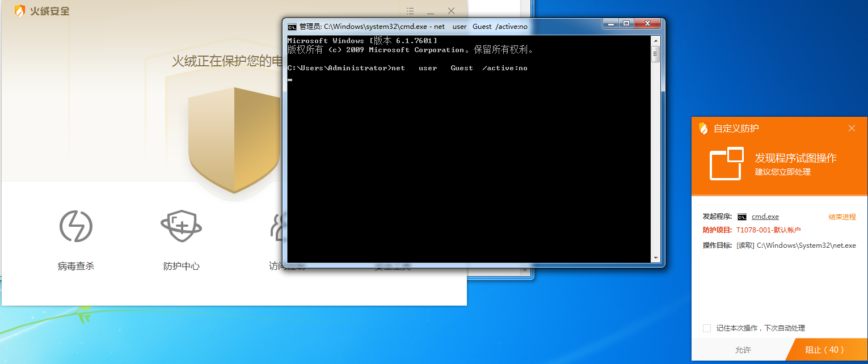Screen dimensions: 868x364
Task: Click the program-operation icon in the orange alert
Action: coord(727,163)
